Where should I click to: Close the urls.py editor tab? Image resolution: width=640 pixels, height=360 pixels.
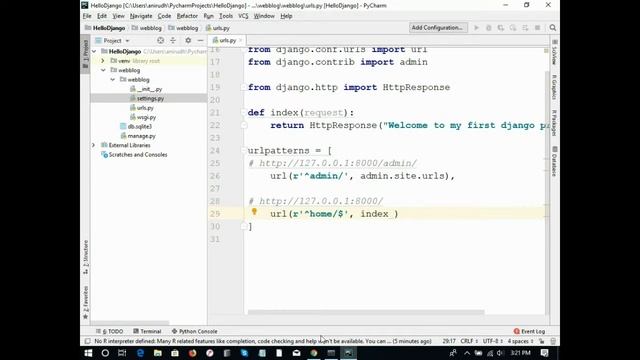[x=240, y=40]
